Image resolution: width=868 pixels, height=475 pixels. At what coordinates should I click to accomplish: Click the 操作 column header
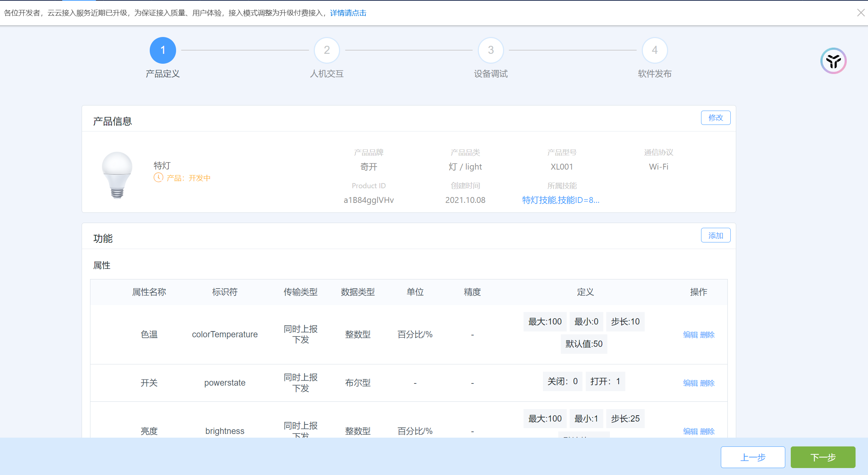[x=699, y=292]
